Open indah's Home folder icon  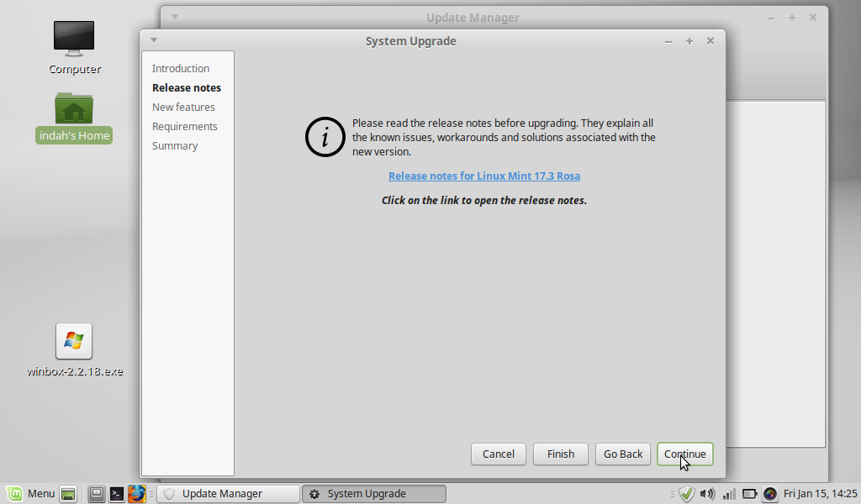[74, 108]
